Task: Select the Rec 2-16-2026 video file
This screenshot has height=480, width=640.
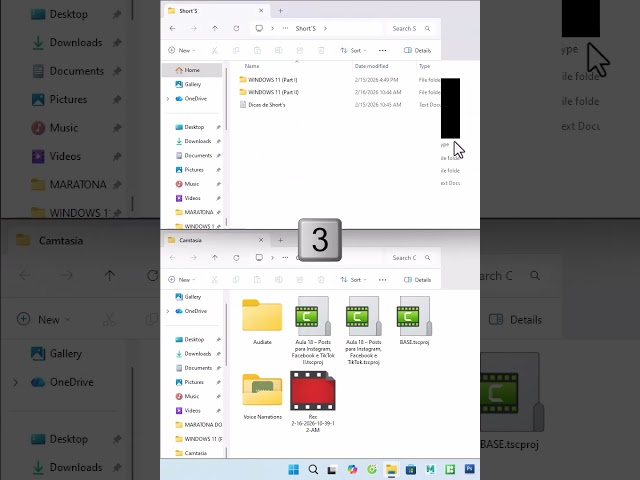Action: tap(313, 401)
